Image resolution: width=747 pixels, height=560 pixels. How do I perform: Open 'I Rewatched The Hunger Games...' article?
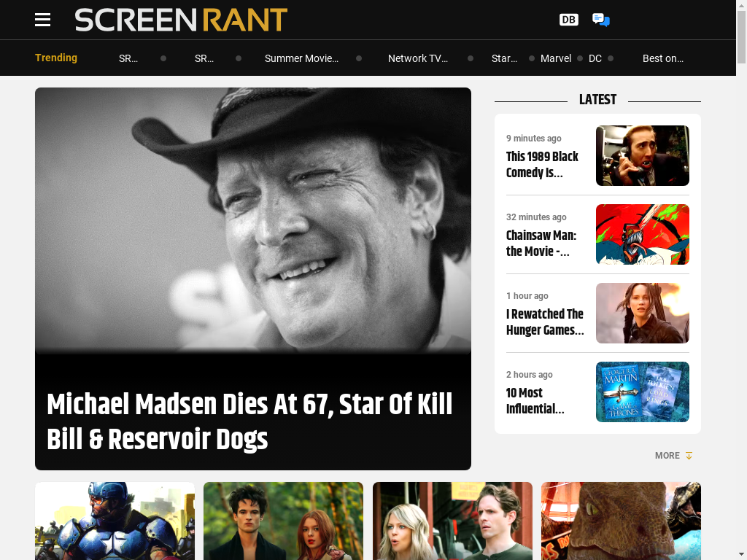pos(545,322)
